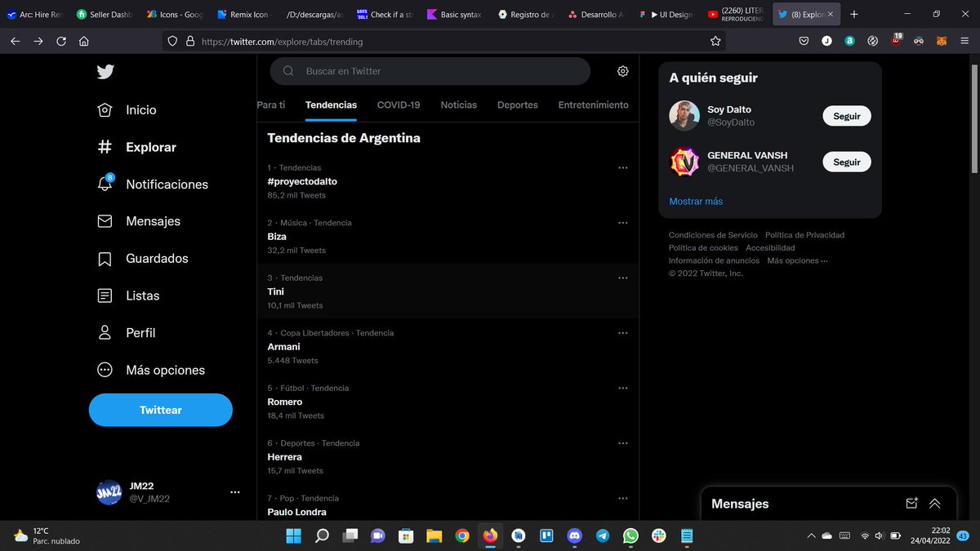Open Windows Start menu
Viewport: 980px width, 551px height.
292,536
